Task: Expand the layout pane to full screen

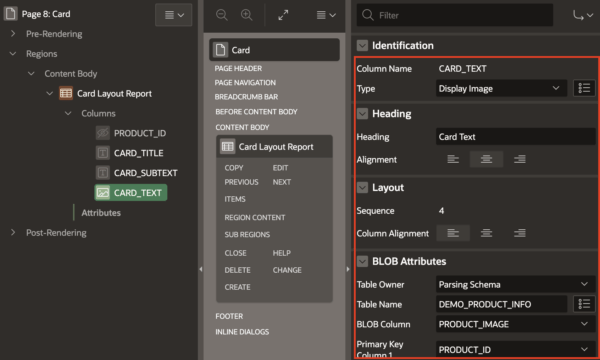Action: click(x=283, y=15)
